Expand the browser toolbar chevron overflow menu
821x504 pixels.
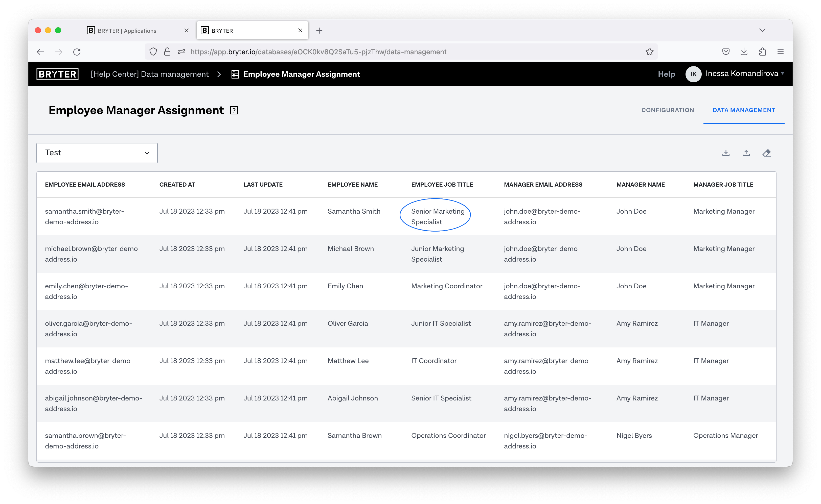click(x=762, y=30)
